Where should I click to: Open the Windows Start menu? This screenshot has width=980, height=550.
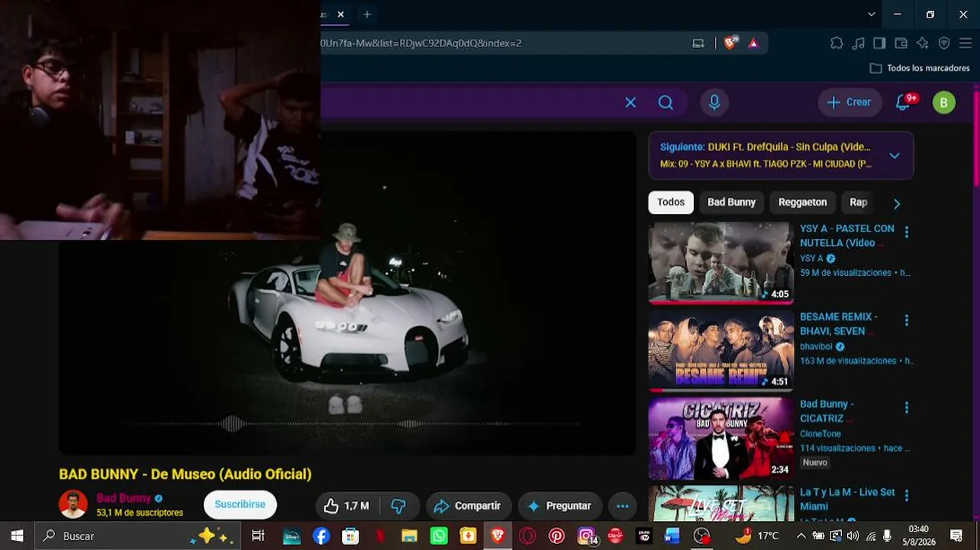(x=17, y=536)
